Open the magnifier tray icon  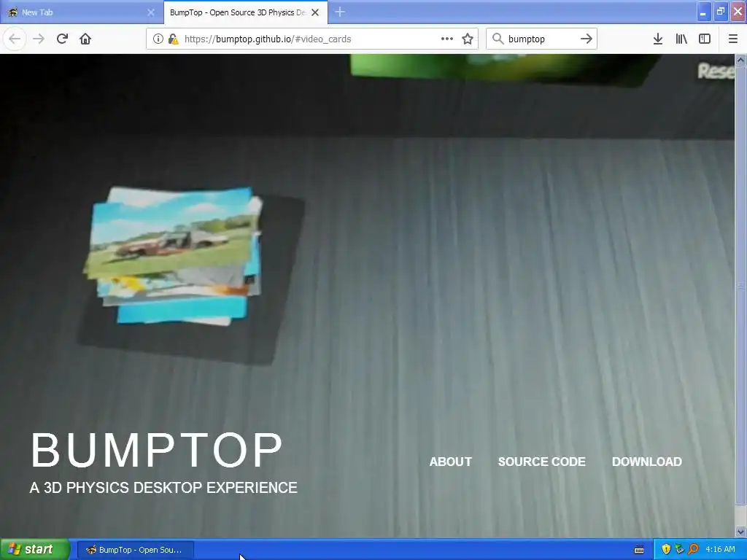coord(693,550)
